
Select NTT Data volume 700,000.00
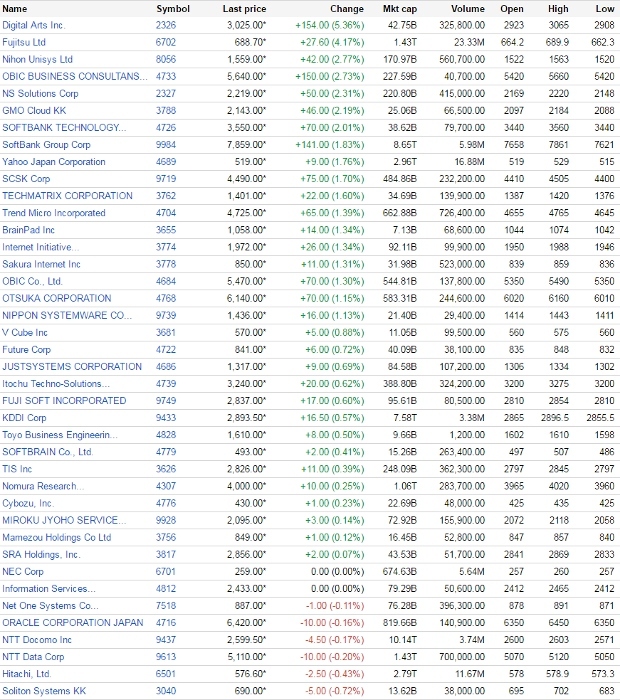pyautogui.click(x=462, y=657)
